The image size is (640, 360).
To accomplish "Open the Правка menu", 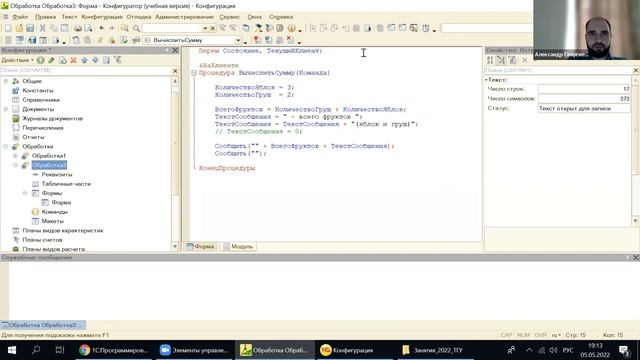I will (x=45, y=17).
